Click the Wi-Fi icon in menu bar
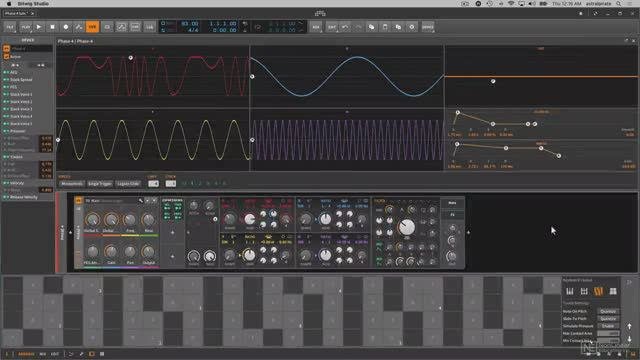Image resolution: width=640 pixels, height=360 pixels. tap(511, 3)
